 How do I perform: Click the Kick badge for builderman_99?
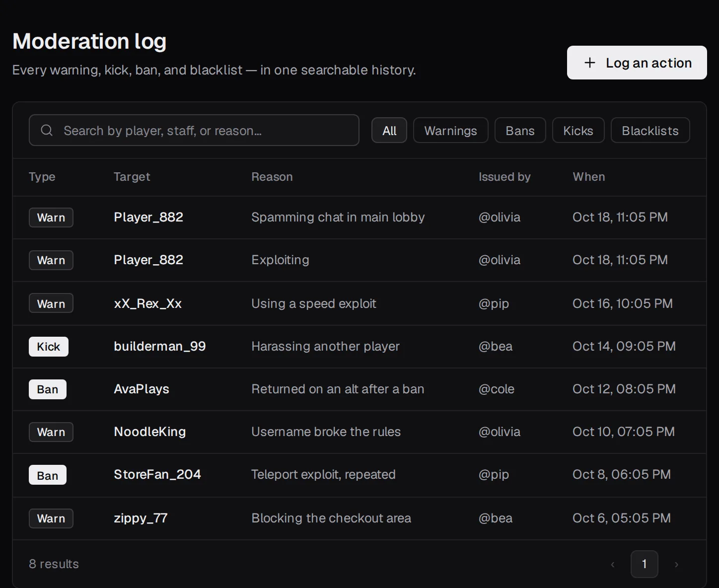click(x=48, y=347)
